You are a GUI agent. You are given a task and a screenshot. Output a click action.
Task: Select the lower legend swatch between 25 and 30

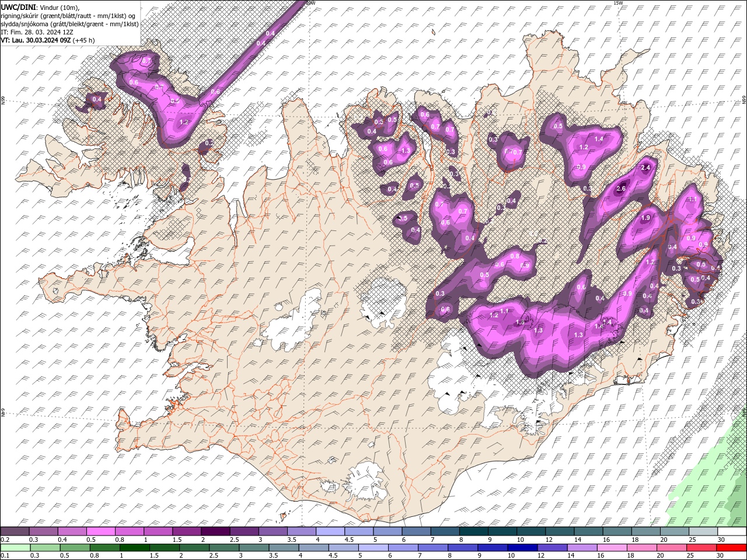click(x=701, y=548)
